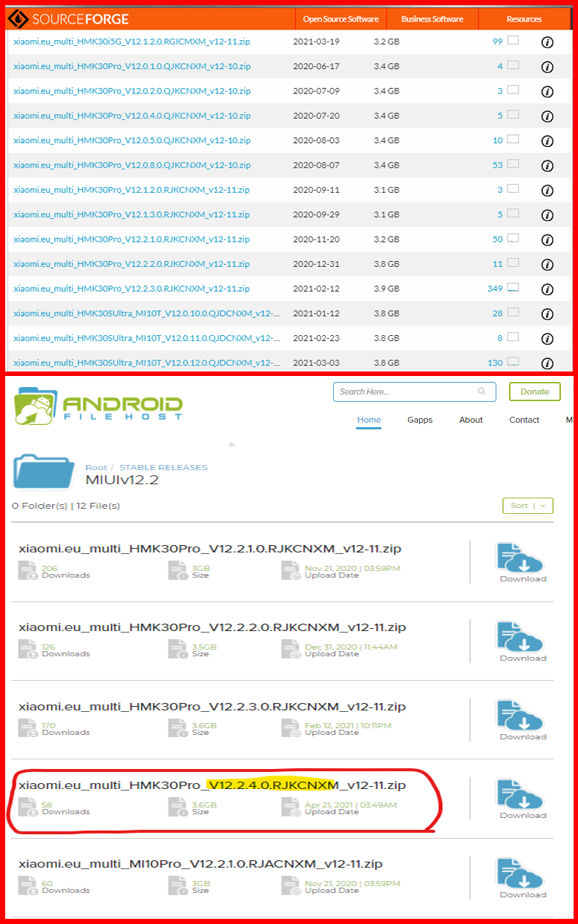Open HMK30Pro_V12.2.3.0 file on Android File Host
The height and width of the screenshot is (924, 578).
coord(212,707)
